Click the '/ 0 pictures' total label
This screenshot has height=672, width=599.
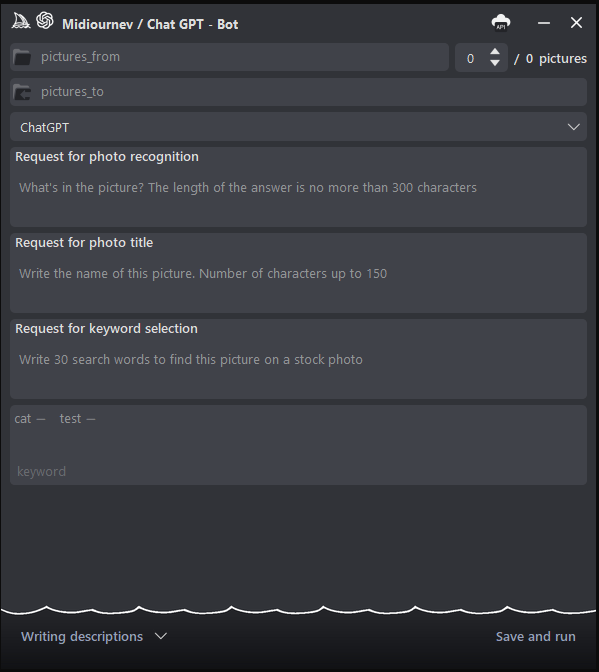pos(550,58)
